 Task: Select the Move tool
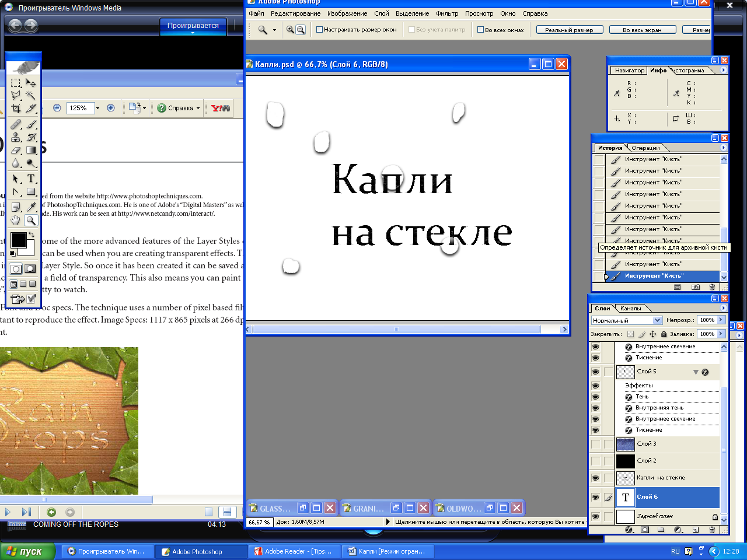31,83
